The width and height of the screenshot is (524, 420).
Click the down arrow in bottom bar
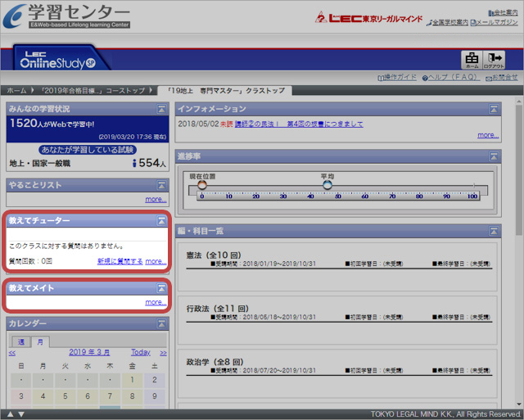21,414
